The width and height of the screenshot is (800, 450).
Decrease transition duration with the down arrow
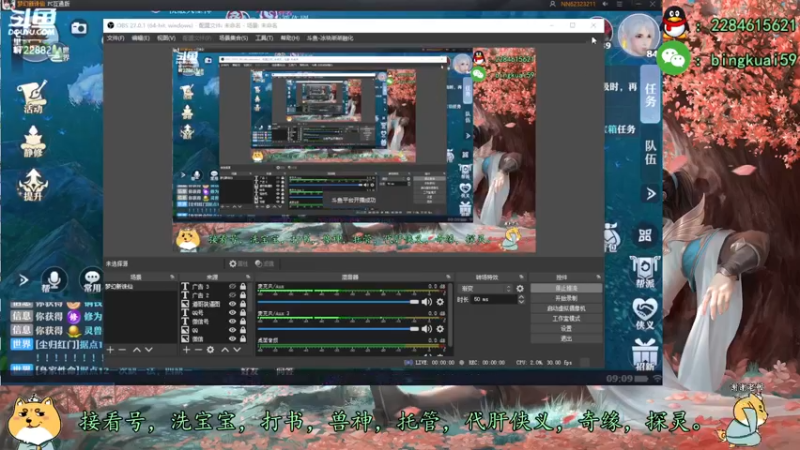tap(521, 302)
